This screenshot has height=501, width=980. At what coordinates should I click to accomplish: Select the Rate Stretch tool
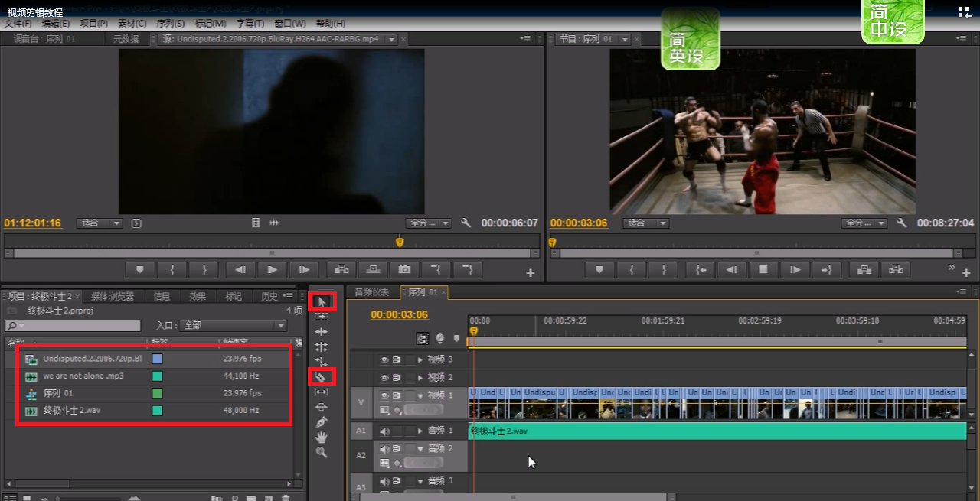coord(322,362)
